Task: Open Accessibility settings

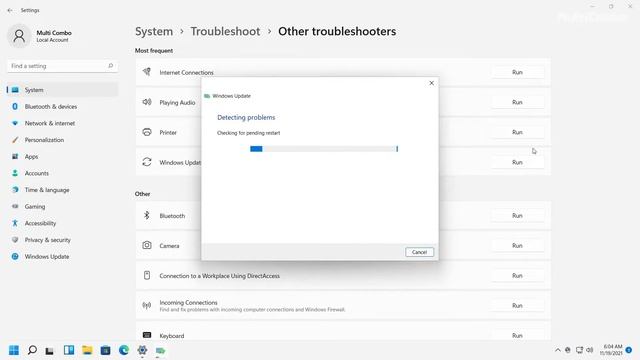Action: 62,223
